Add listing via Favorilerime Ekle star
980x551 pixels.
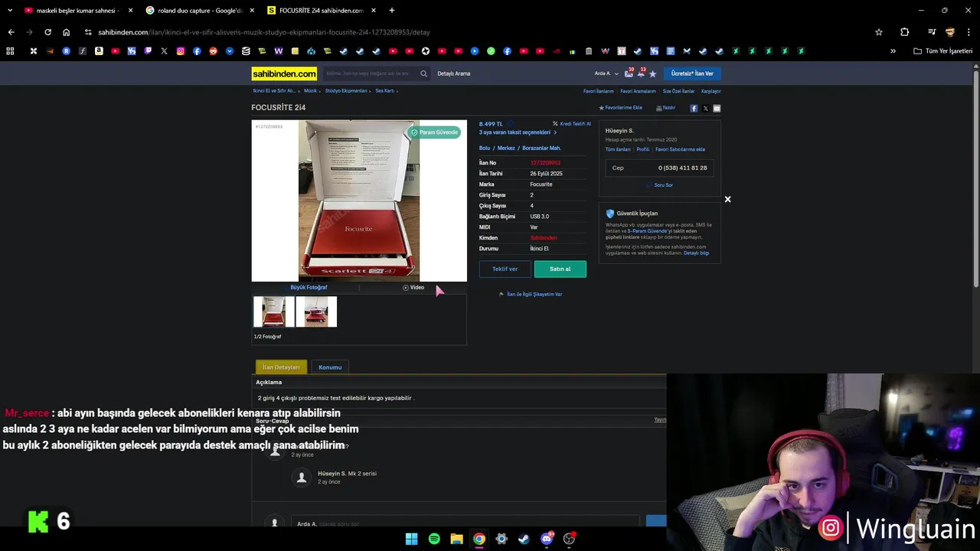tap(620, 108)
